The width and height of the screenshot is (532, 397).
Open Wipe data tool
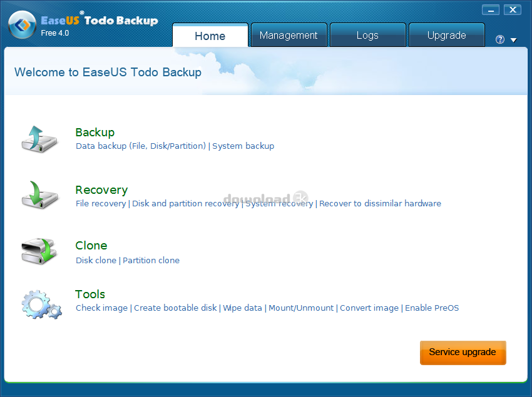click(x=242, y=308)
